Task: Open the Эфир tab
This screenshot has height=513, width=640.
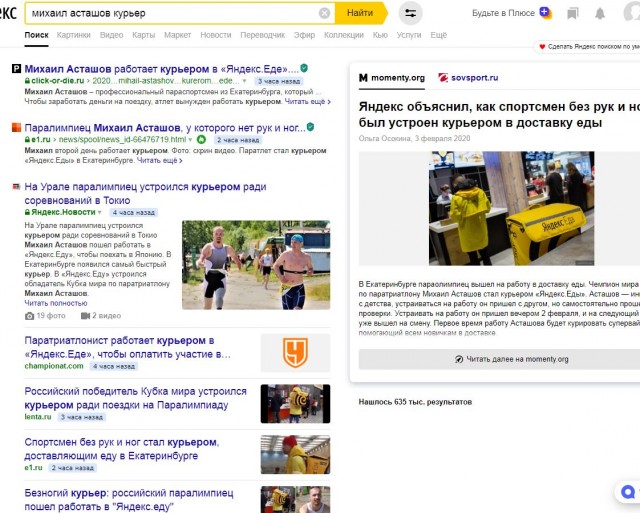Action: point(304,35)
